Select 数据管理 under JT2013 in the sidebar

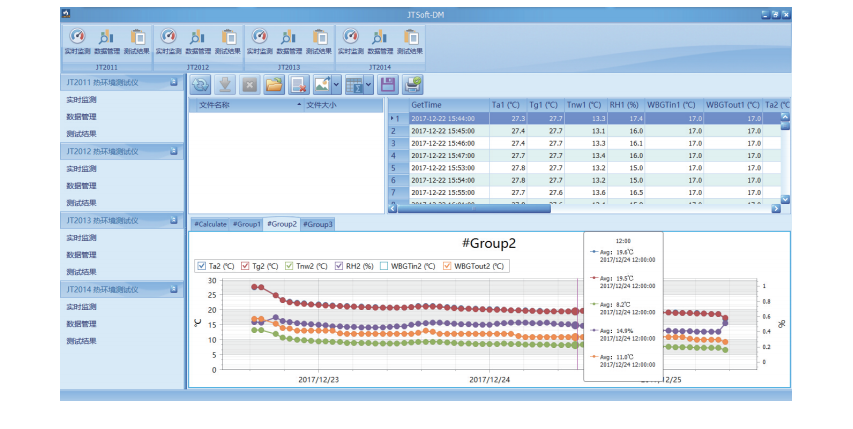click(x=81, y=255)
